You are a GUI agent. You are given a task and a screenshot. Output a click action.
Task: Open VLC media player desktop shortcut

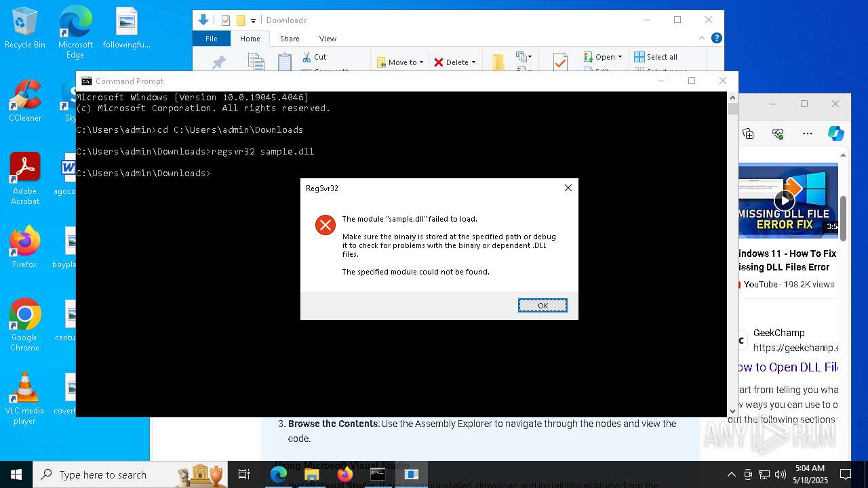[25, 399]
